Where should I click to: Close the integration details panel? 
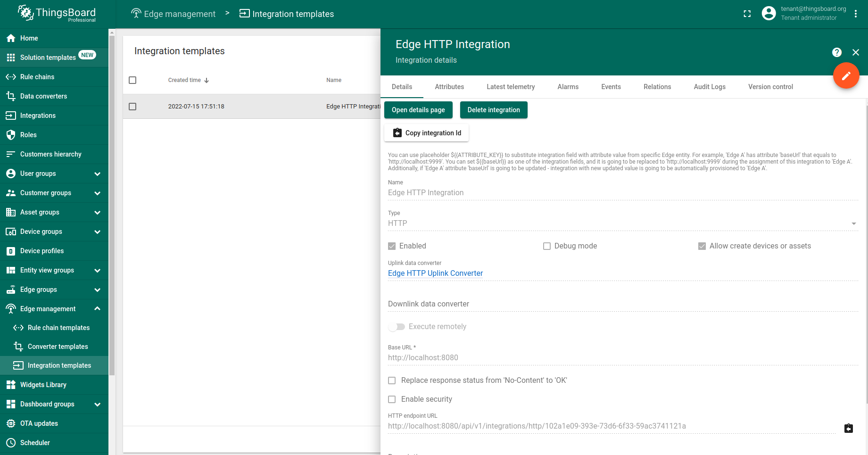coord(856,52)
